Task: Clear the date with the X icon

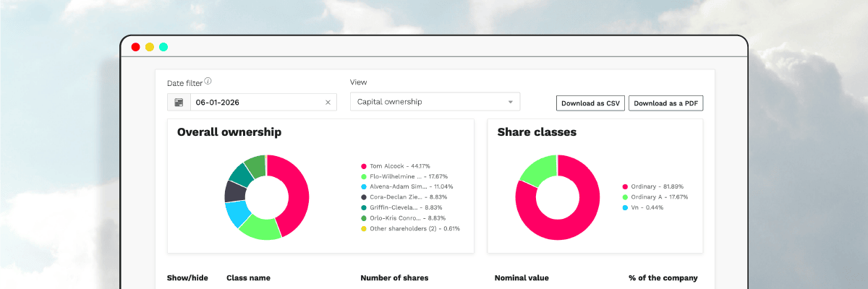Action: pos(328,103)
